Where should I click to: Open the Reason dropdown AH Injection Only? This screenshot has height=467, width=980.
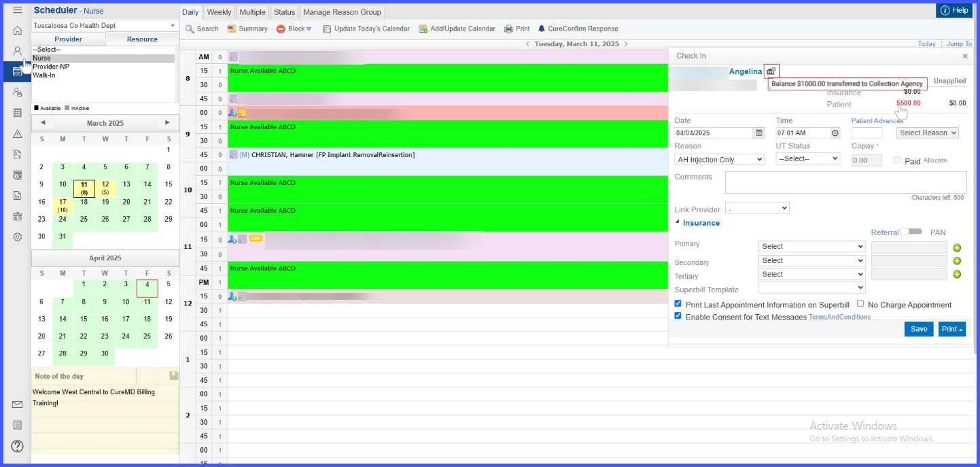[720, 159]
